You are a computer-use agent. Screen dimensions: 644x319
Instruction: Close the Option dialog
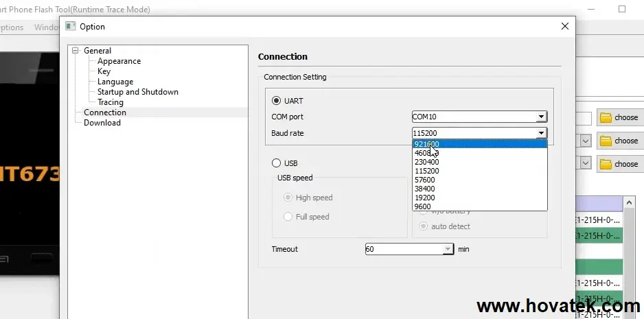pyautogui.click(x=564, y=26)
